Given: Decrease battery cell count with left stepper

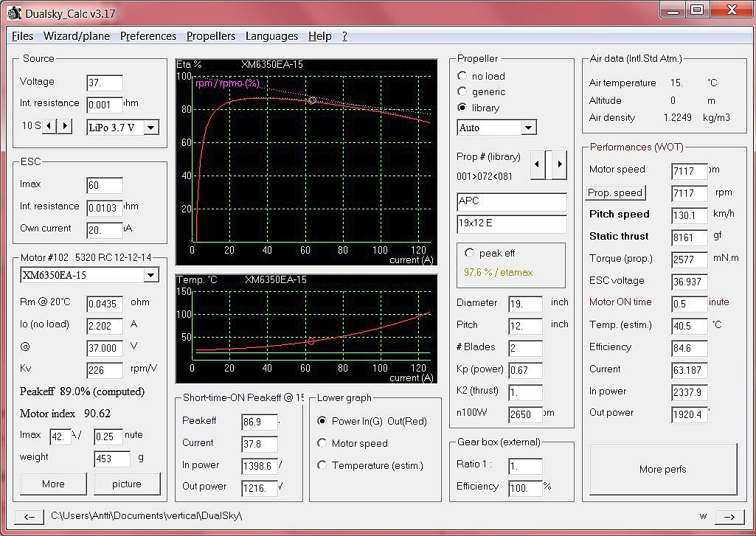Looking at the screenshot, I should pos(49,126).
